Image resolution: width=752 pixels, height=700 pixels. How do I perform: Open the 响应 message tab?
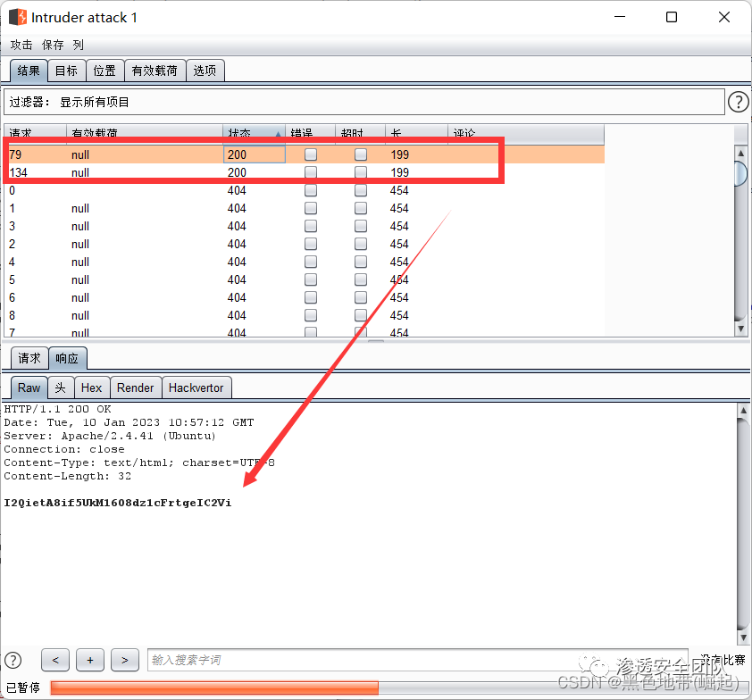tap(67, 358)
